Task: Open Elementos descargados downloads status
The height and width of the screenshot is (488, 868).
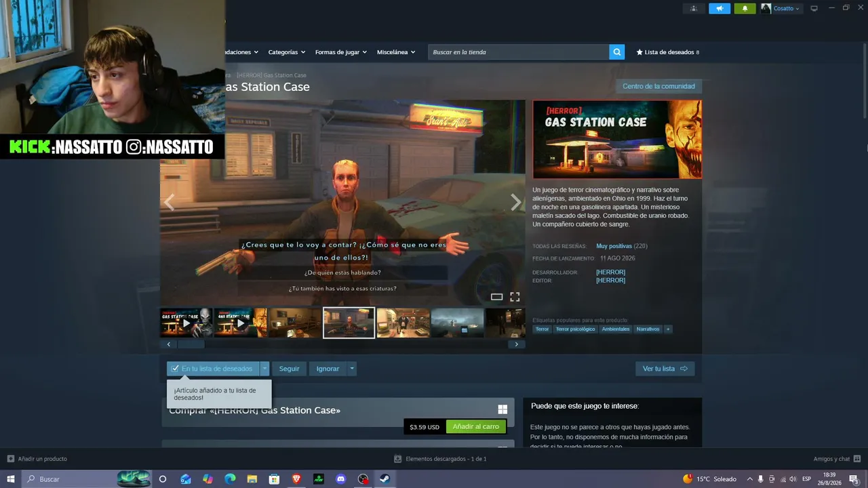Action: click(x=440, y=459)
